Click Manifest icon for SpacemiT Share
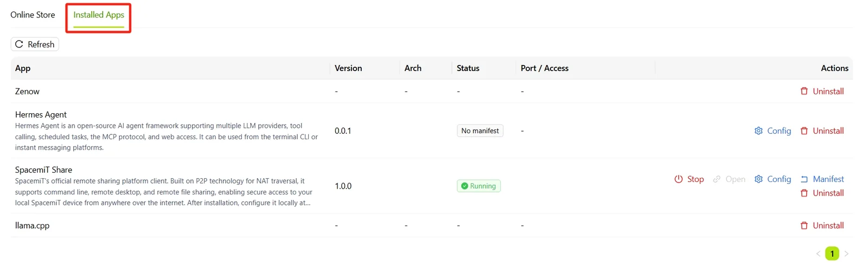 (x=804, y=179)
